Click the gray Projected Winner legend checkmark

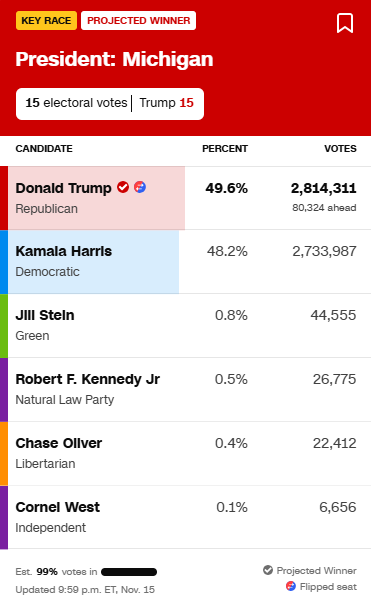pyautogui.click(x=268, y=570)
